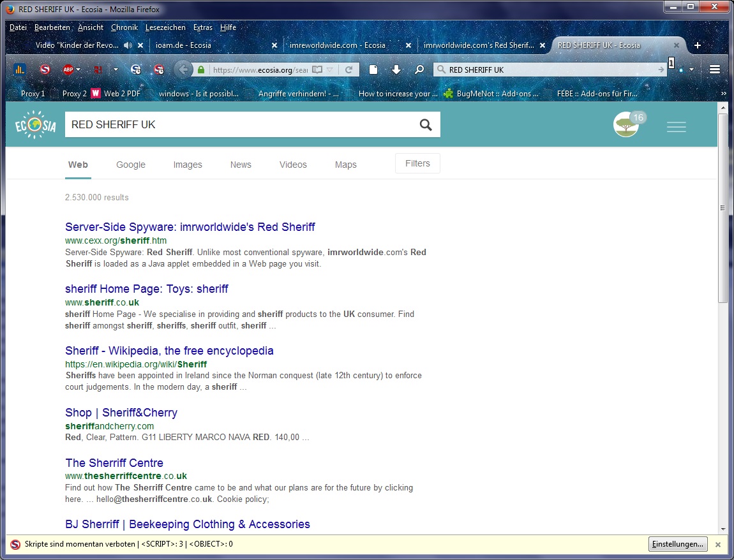
Task: Switch to the Images search tab
Action: coord(188,165)
